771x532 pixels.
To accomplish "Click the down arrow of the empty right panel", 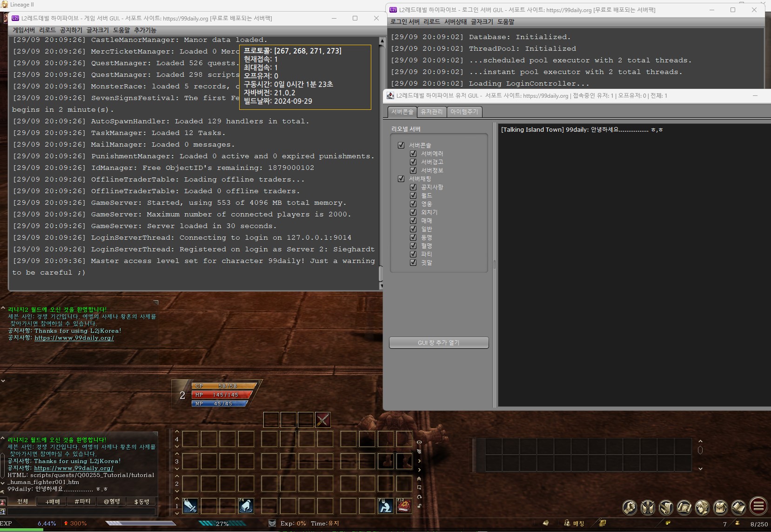I will (x=700, y=469).
